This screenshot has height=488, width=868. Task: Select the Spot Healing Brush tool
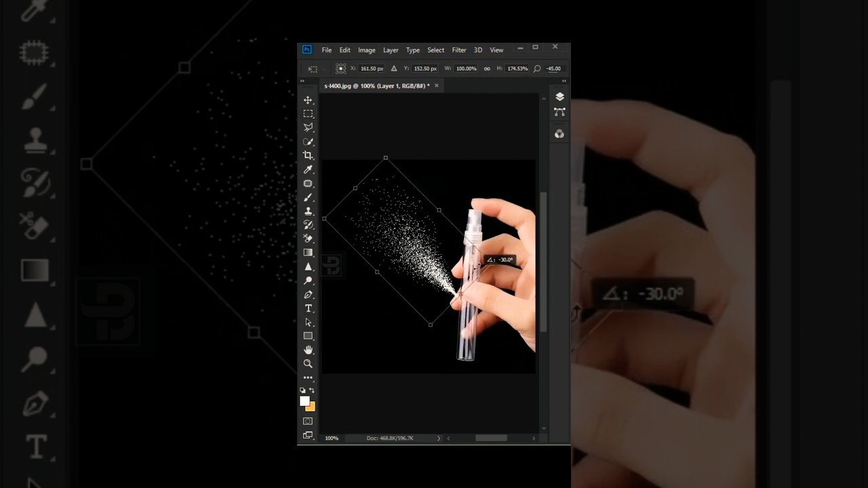click(308, 183)
